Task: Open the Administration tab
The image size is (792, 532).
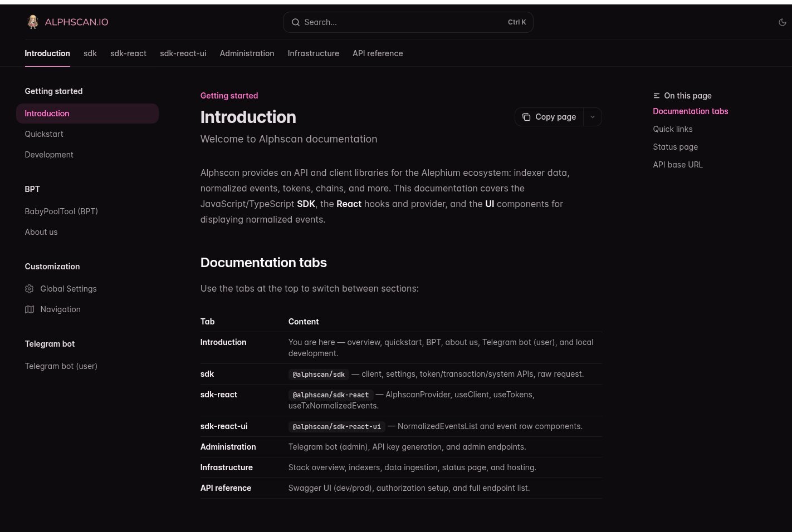Action: pyautogui.click(x=247, y=53)
